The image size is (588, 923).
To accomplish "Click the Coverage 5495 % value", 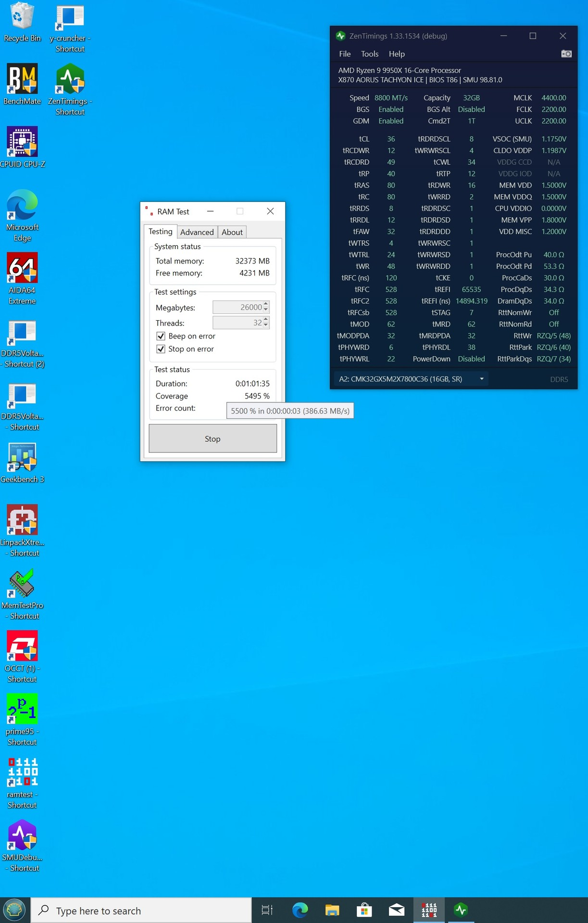I will point(257,396).
